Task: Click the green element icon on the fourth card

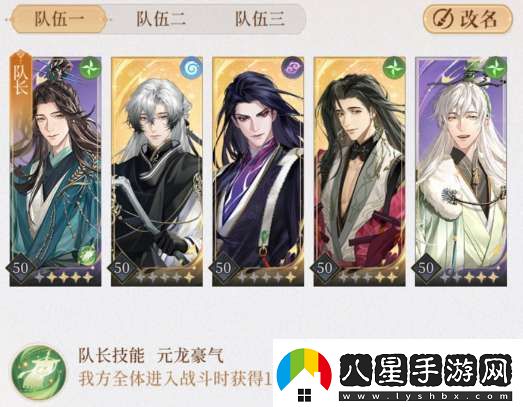Action: click(394, 67)
